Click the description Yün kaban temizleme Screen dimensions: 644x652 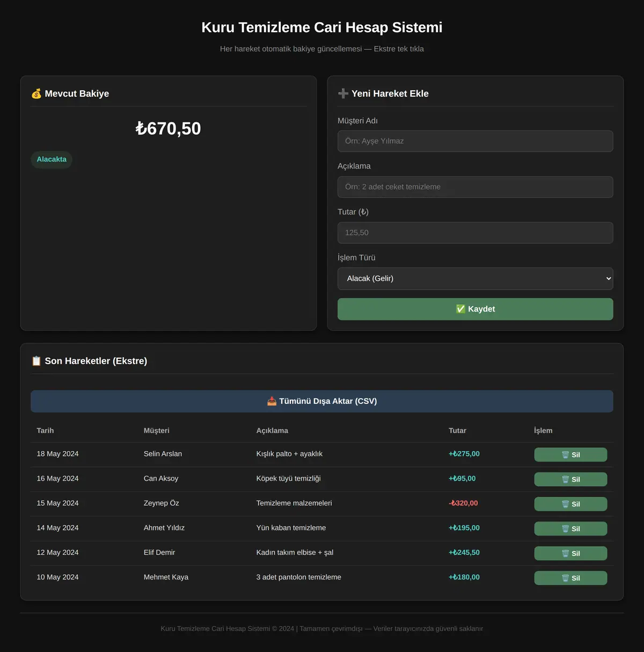291,528
